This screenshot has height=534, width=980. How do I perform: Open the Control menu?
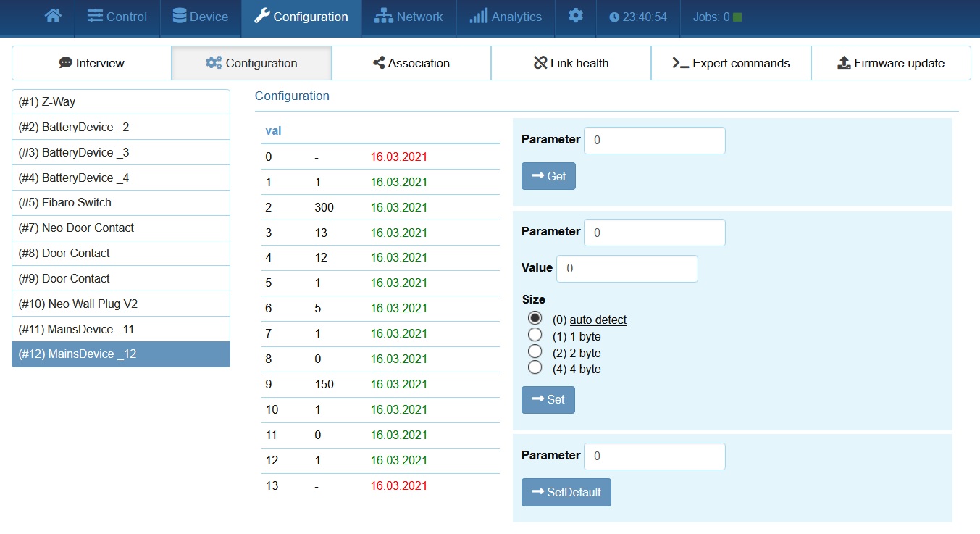coord(117,17)
